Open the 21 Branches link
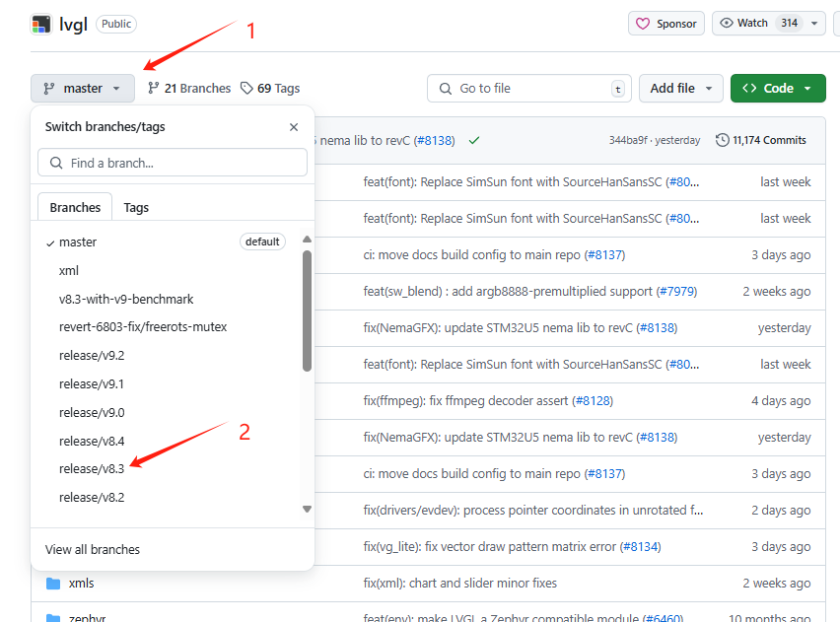Image resolution: width=840 pixels, height=622 pixels. tap(189, 88)
